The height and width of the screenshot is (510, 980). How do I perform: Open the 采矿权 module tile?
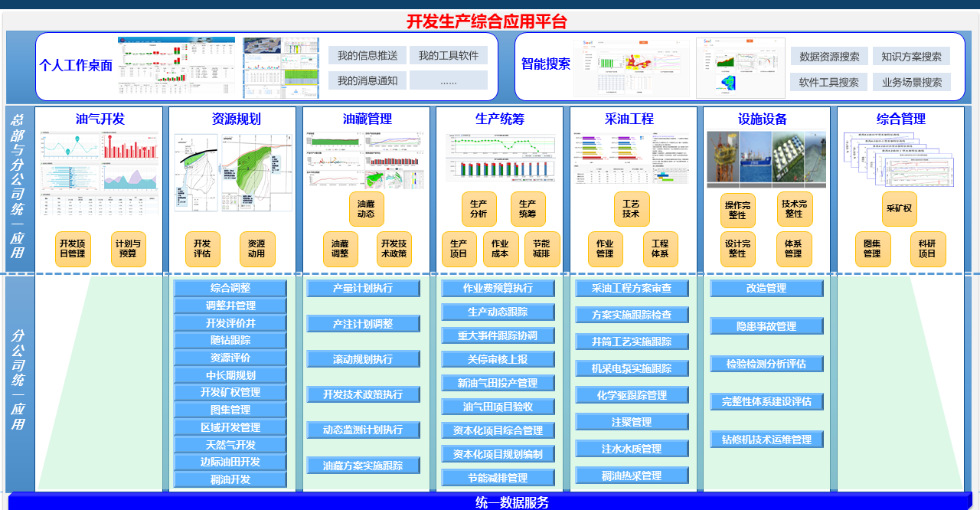[899, 209]
